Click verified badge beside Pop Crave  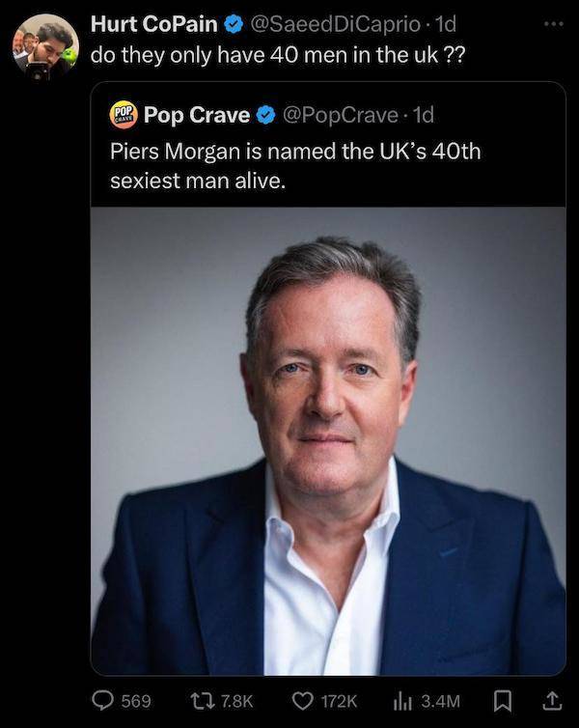(265, 116)
